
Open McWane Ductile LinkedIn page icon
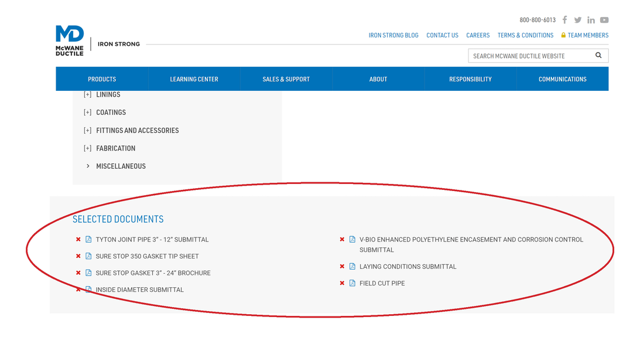click(x=591, y=20)
